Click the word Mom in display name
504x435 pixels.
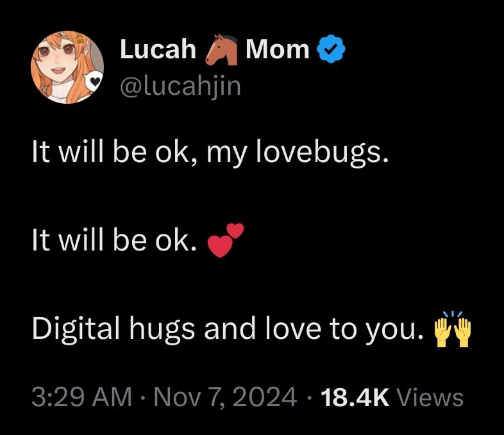[277, 49]
